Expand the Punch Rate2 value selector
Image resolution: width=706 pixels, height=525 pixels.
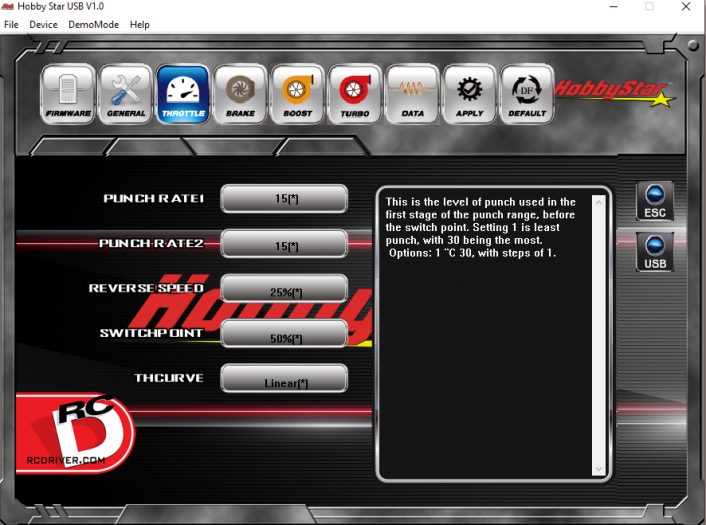[x=284, y=245]
